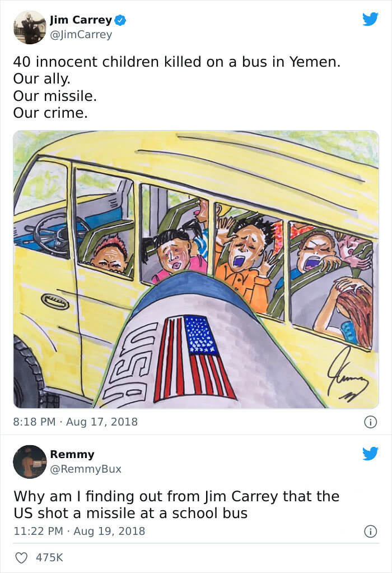Like the tweet via heart icon
The image size is (392, 573).
point(21,558)
